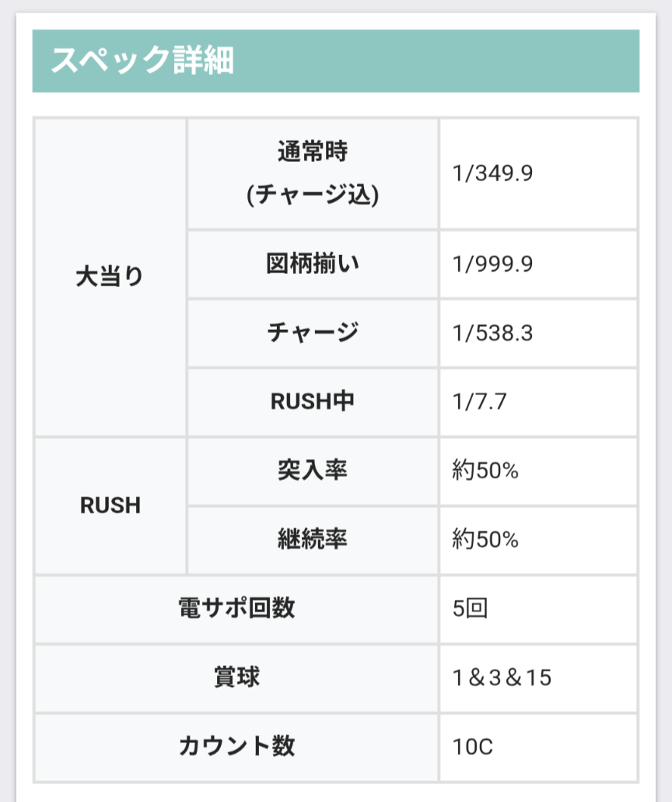Viewport: 672px width, 802px height.
Task: Click the スペック詳細 section header
Action: pos(142,61)
